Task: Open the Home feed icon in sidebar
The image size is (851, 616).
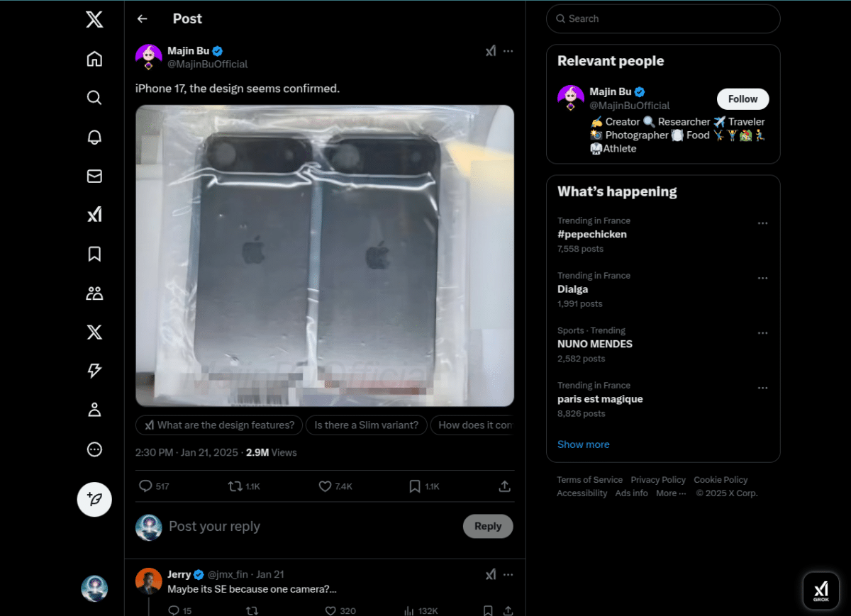Action: click(94, 59)
